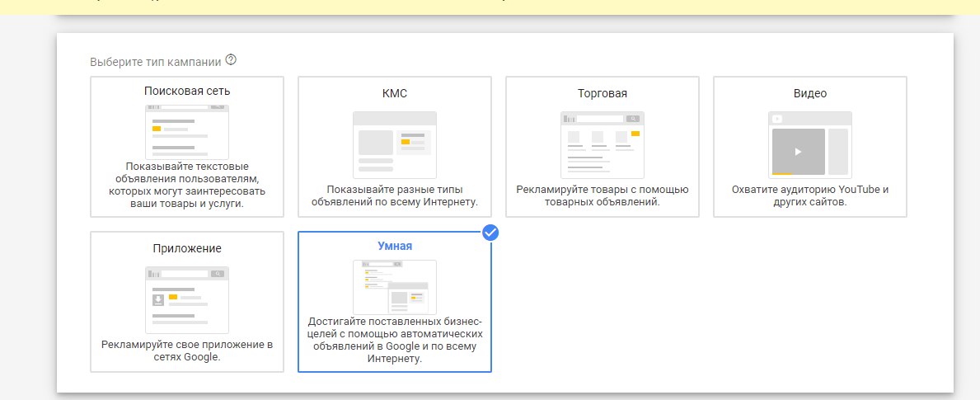Viewport: 980px width, 400px height.
Task: Click the search ads illustration in 'Поисковая сеть'
Action: pos(187,132)
